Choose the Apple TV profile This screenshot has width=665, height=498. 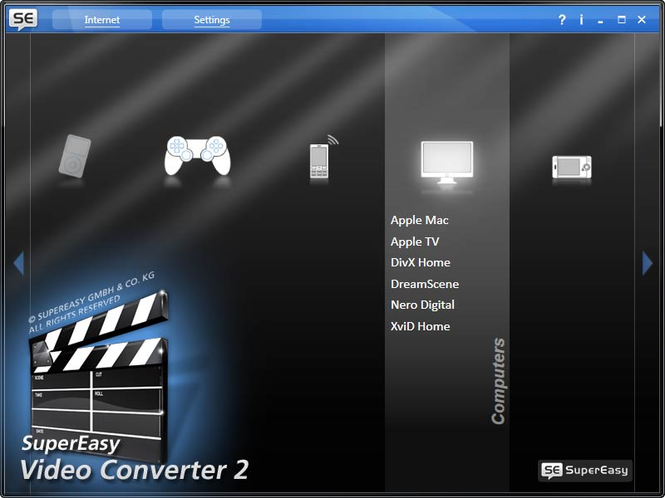click(415, 241)
